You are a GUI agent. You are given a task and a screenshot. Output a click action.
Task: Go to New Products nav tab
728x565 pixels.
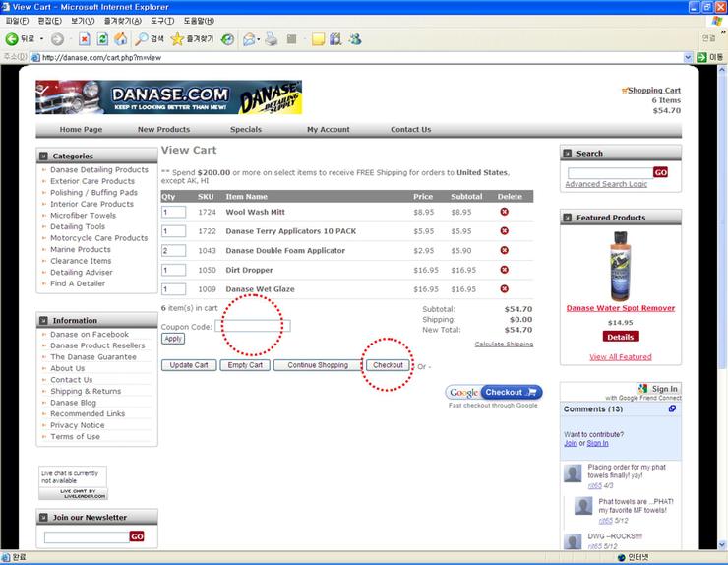click(x=164, y=130)
